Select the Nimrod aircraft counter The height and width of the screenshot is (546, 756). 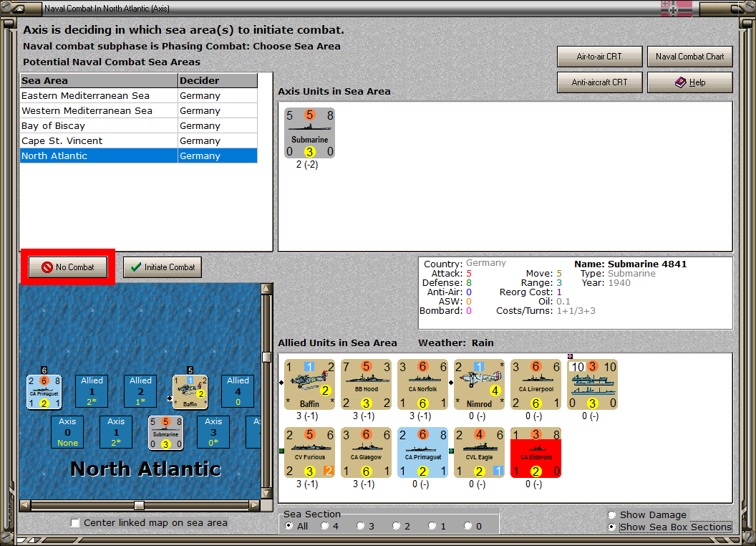click(479, 384)
